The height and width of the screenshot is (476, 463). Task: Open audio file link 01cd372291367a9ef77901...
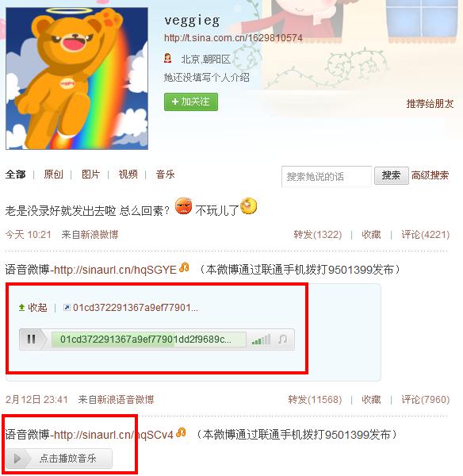(136, 308)
